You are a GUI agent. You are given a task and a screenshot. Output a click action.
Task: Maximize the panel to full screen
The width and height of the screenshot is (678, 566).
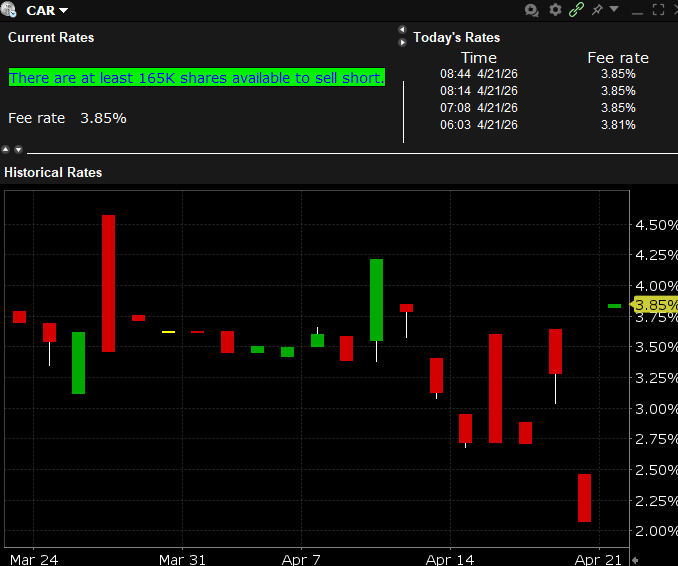[x=658, y=10]
